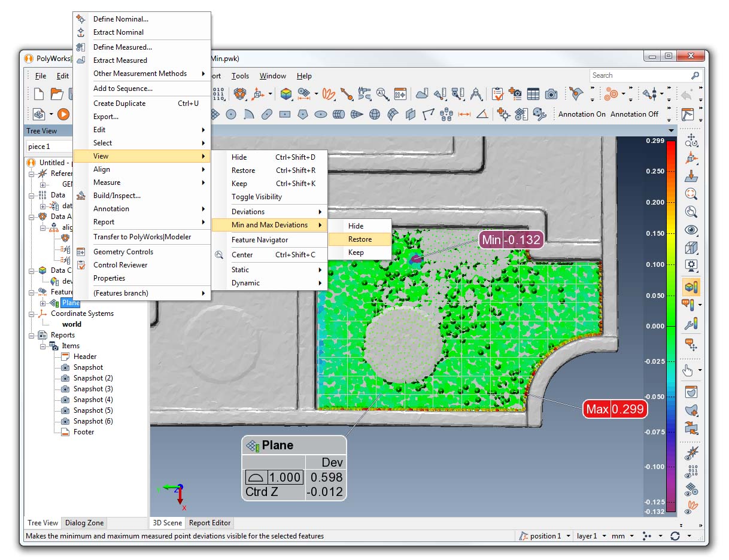The height and width of the screenshot is (560, 729).
Task: Collapse the Coordinate Systems branch
Action: point(31,314)
